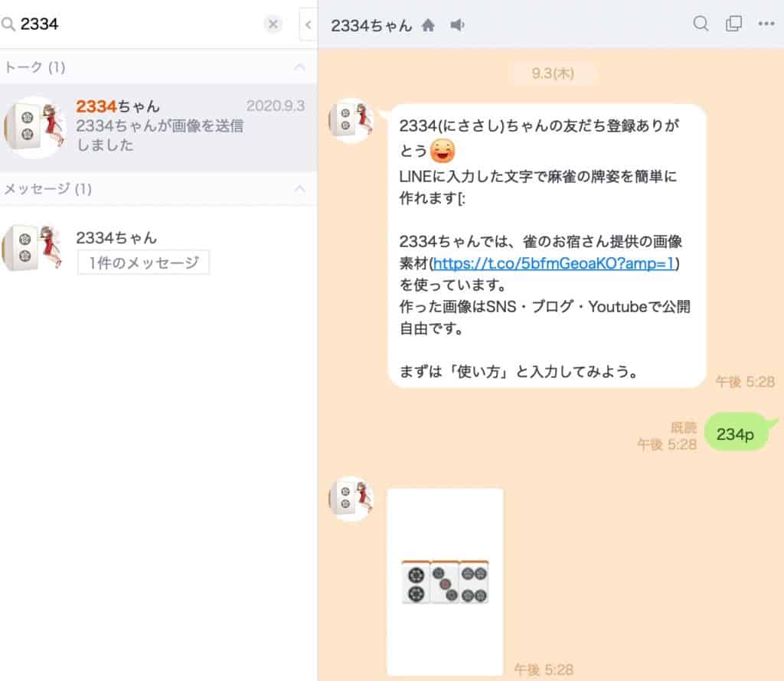Image resolution: width=784 pixels, height=681 pixels.
Task: Click the 既読 read status label
Action: [684, 427]
